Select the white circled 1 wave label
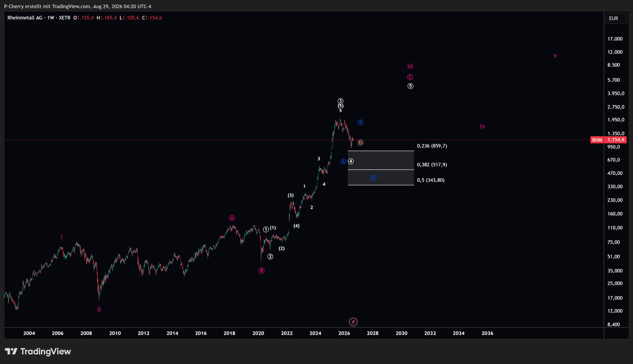This screenshot has width=633, height=364. pyautogui.click(x=266, y=229)
